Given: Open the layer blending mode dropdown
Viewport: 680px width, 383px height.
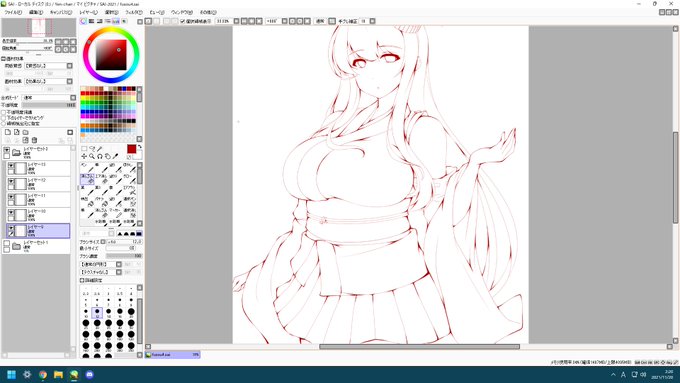Looking at the screenshot, I should (x=73, y=98).
